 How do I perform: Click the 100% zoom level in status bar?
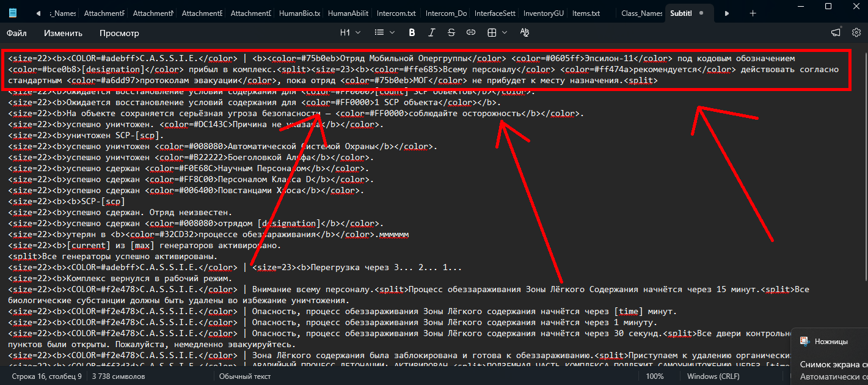click(654, 376)
